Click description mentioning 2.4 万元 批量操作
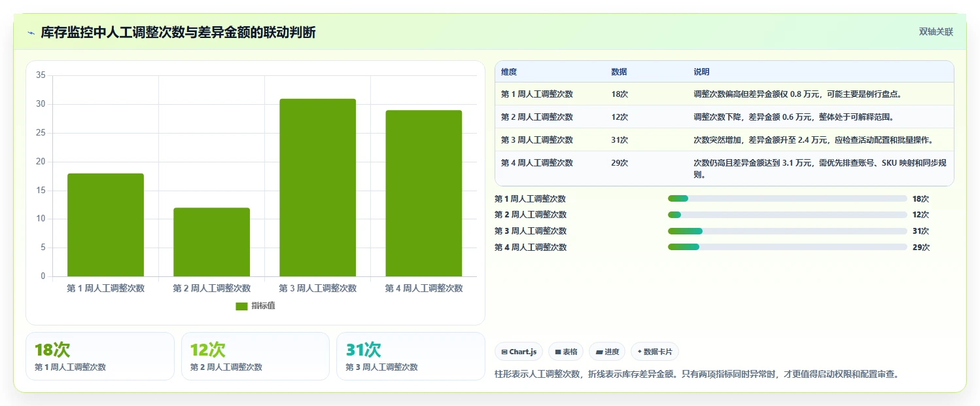980x406 pixels. point(813,140)
